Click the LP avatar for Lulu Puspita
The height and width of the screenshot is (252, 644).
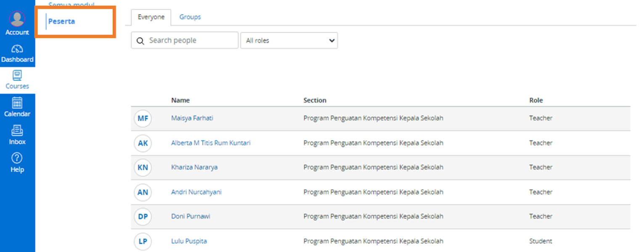143,241
